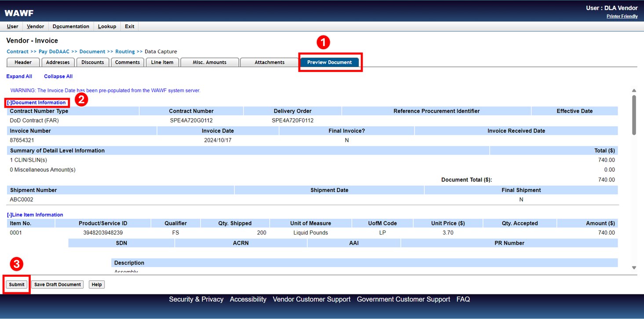Select the Preview Document tab
This screenshot has width=644, height=319.
pyautogui.click(x=330, y=62)
